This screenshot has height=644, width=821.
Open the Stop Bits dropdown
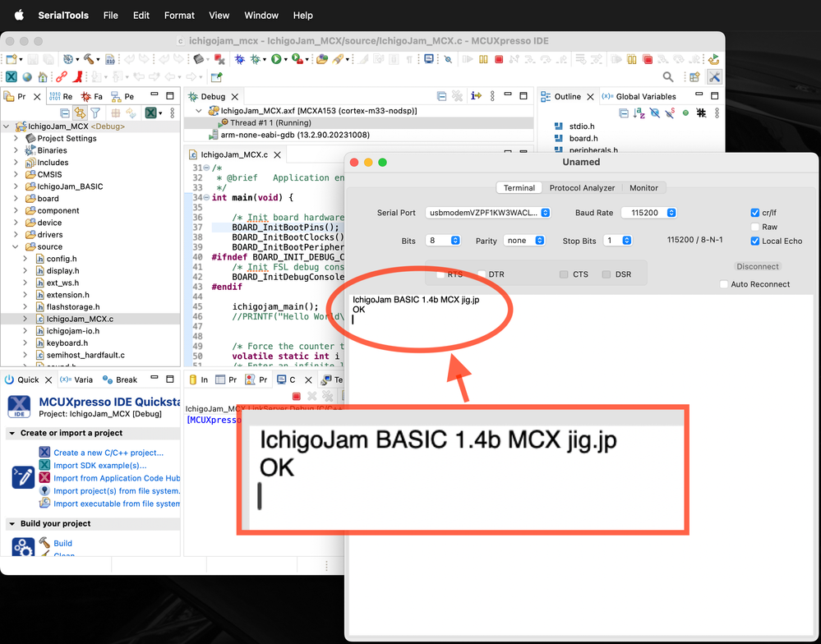617,240
